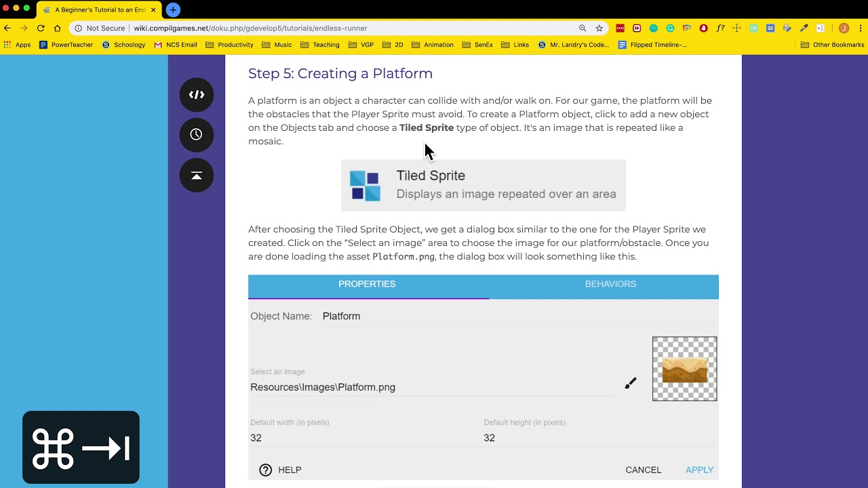The height and width of the screenshot is (488, 868).
Task: Open Chrome three-dot menu
Action: tap(860, 28)
